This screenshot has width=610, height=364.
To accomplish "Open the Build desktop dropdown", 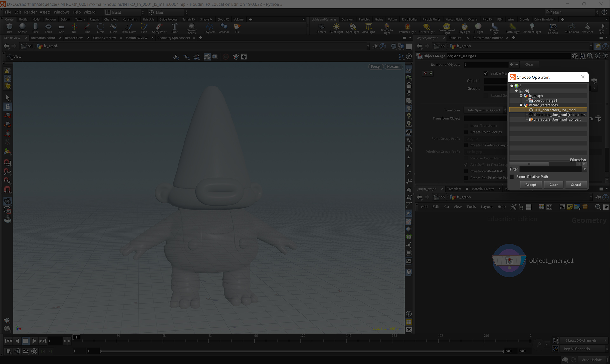I will pos(124,12).
